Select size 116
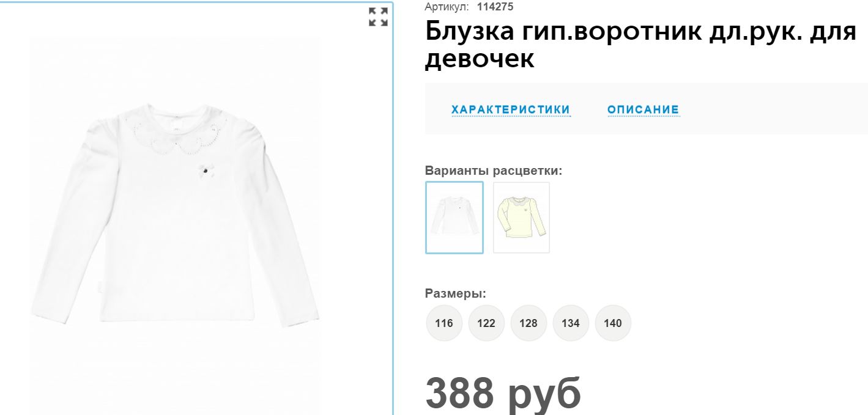This screenshot has width=868, height=415. [x=444, y=323]
